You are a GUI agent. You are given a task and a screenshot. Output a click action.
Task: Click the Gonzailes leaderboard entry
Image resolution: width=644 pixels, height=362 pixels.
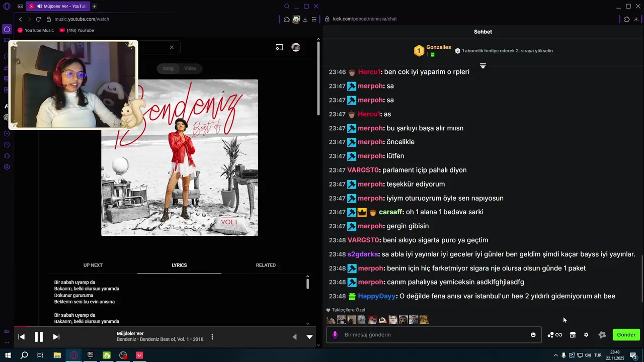click(x=433, y=51)
